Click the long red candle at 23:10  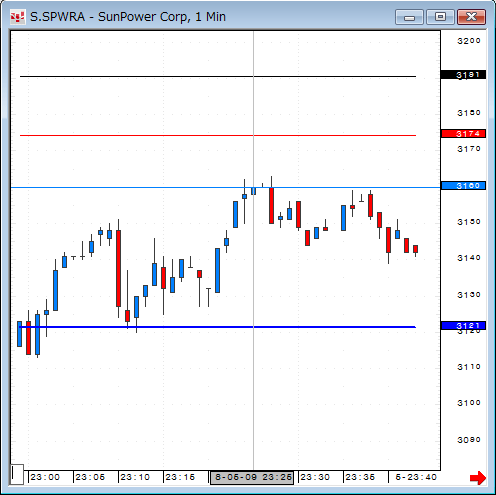118,268
